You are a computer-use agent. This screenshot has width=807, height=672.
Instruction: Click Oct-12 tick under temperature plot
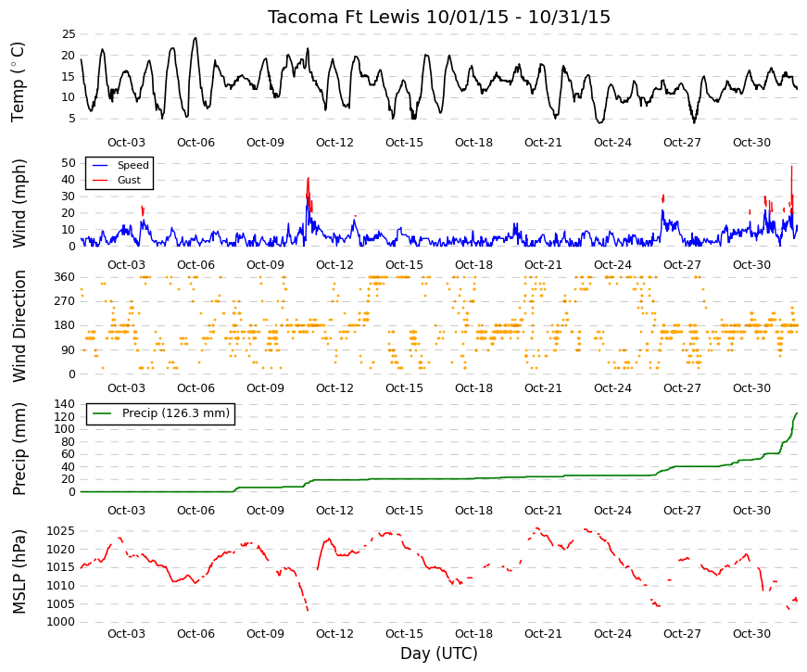pos(334,143)
